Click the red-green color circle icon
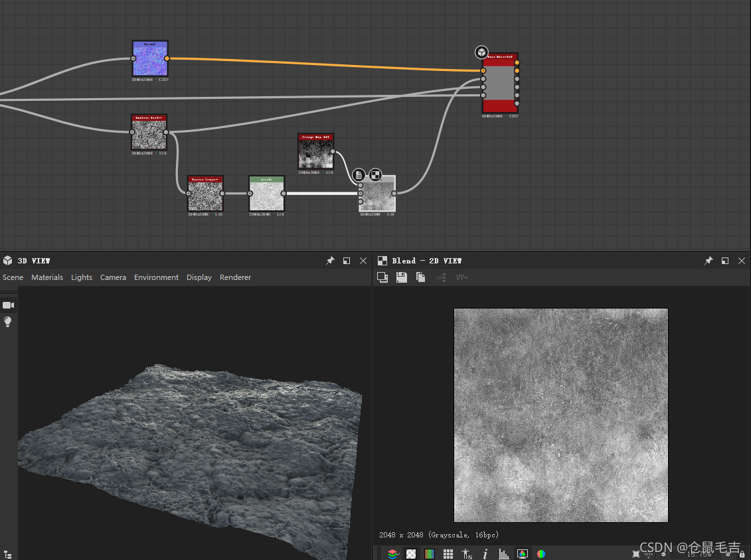The height and width of the screenshot is (560, 751). pos(541,554)
